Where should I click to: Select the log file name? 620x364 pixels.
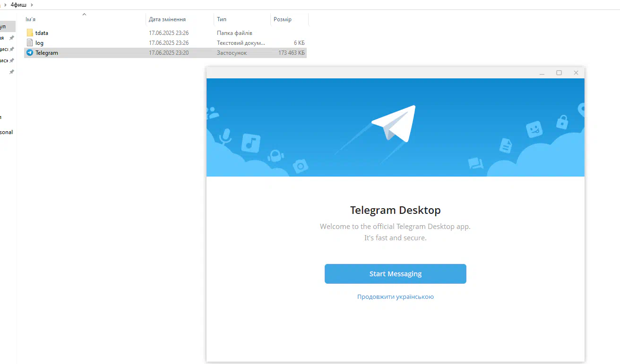pyautogui.click(x=39, y=43)
